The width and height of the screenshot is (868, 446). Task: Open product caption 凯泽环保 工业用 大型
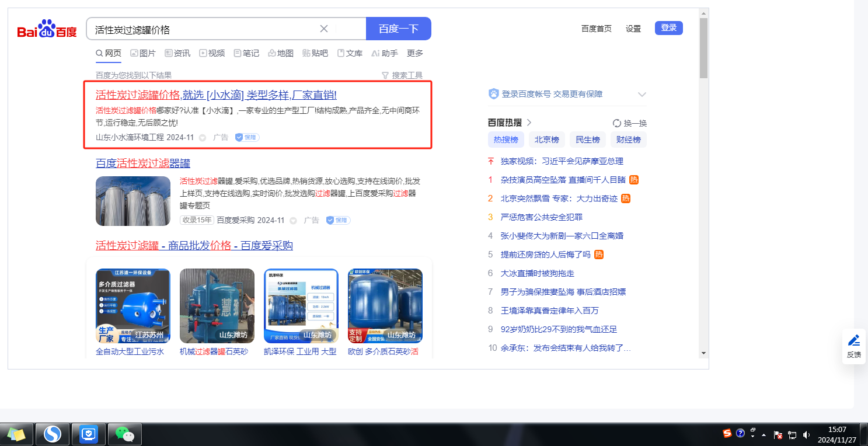[300, 351]
